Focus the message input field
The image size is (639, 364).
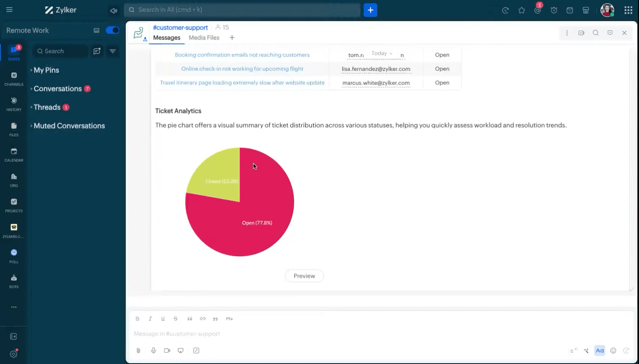coord(380,334)
